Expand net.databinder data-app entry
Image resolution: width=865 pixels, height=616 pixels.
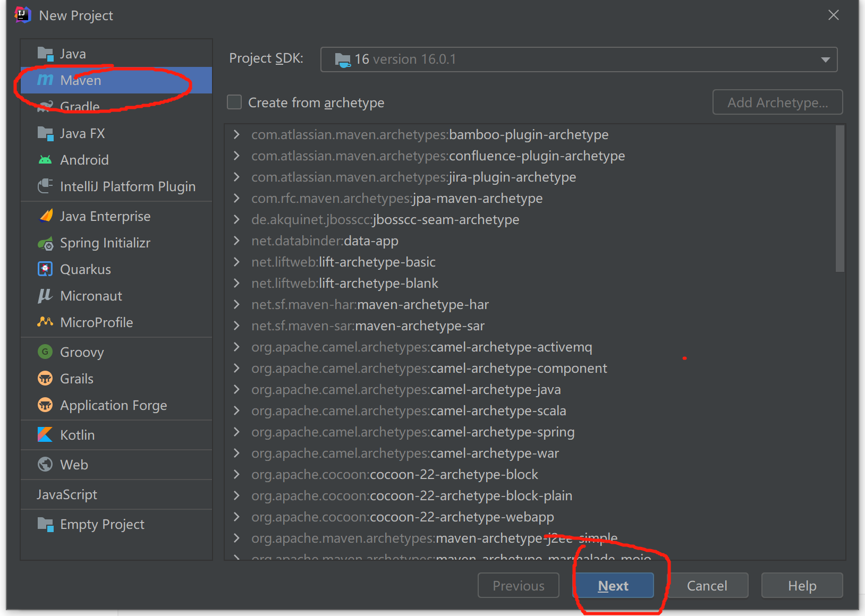pyautogui.click(x=236, y=241)
